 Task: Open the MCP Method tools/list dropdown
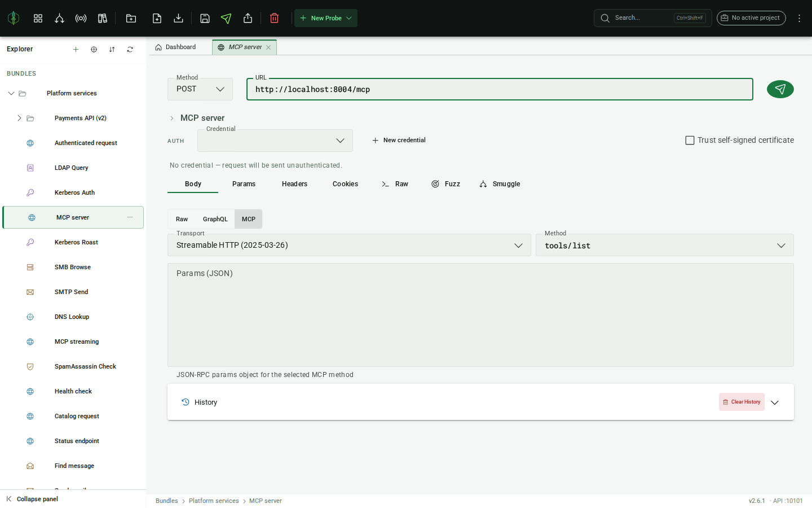pos(665,245)
